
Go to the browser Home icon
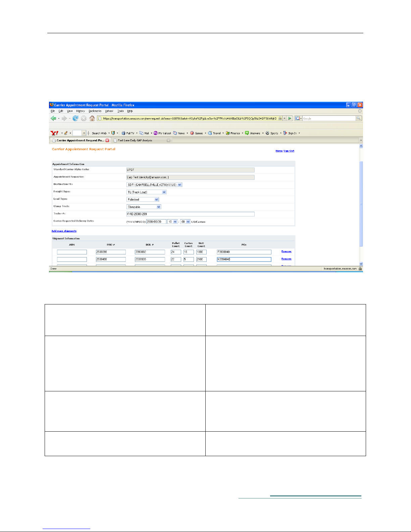[92, 118]
